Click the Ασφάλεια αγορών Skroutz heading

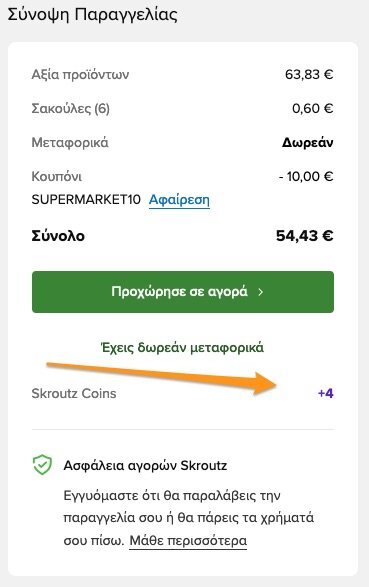(x=145, y=466)
